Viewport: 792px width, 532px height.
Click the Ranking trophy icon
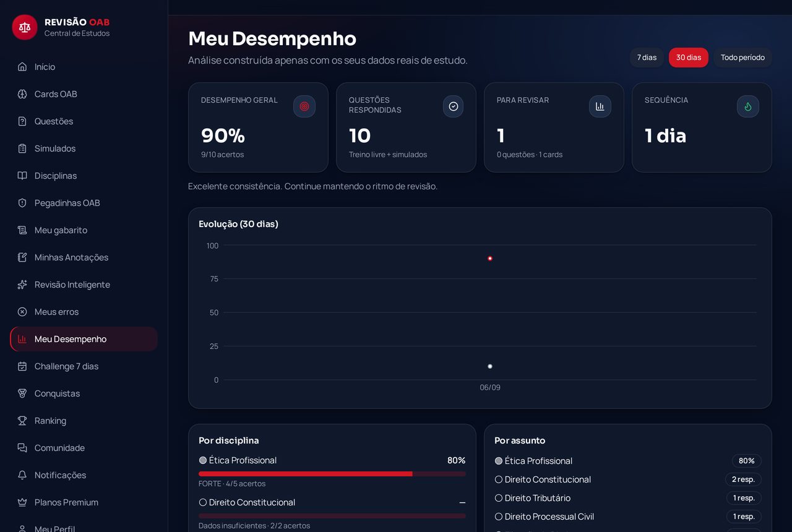point(22,421)
